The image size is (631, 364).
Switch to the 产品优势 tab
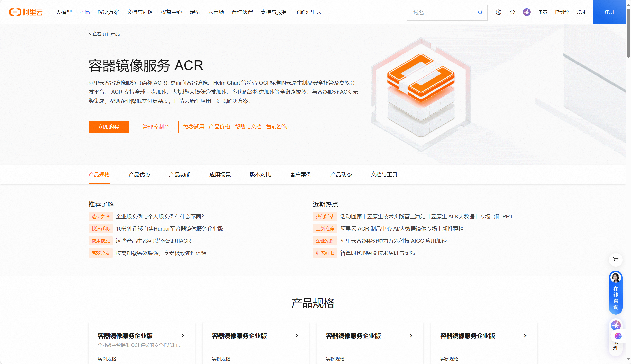pyautogui.click(x=139, y=175)
